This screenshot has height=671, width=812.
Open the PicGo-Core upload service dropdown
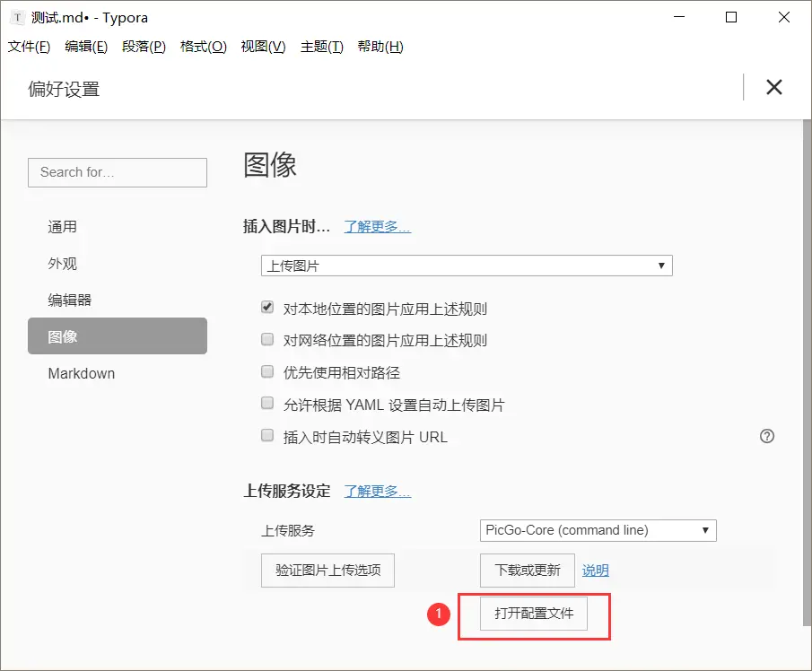pos(598,531)
